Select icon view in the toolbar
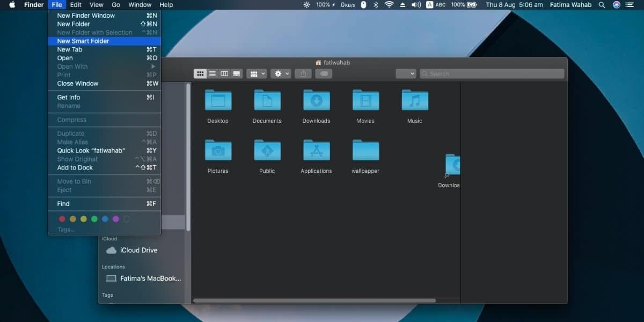644x322 pixels. pos(200,74)
